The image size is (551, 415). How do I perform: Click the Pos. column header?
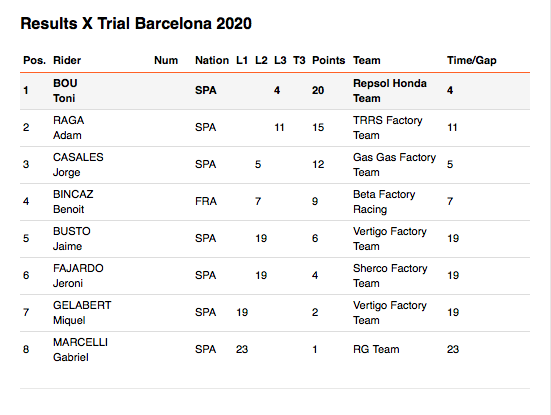(x=34, y=60)
